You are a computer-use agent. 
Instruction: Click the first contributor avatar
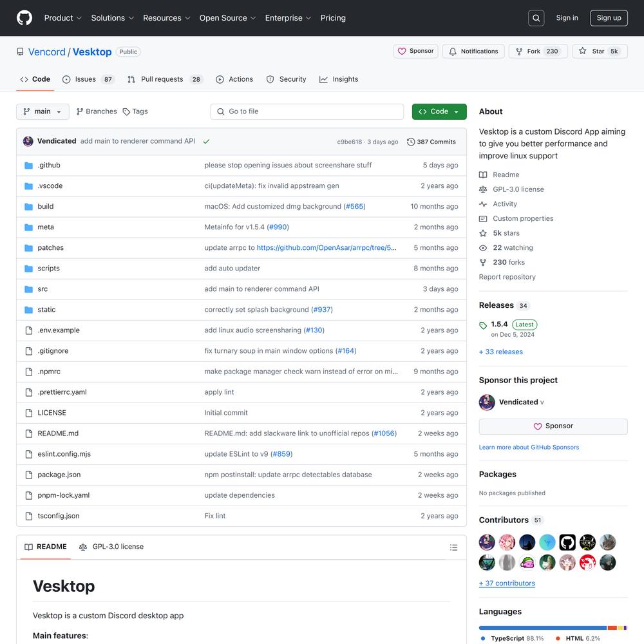coord(487,542)
